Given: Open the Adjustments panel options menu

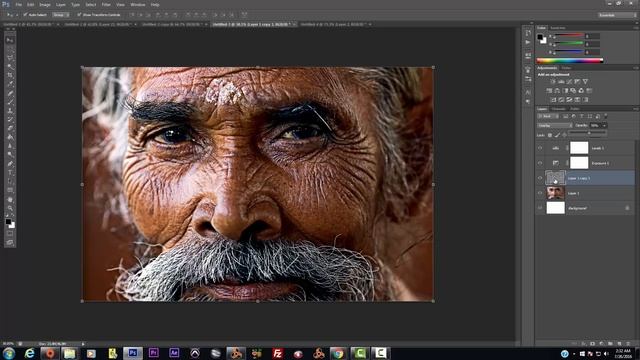Looking at the screenshot, I should point(636,68).
